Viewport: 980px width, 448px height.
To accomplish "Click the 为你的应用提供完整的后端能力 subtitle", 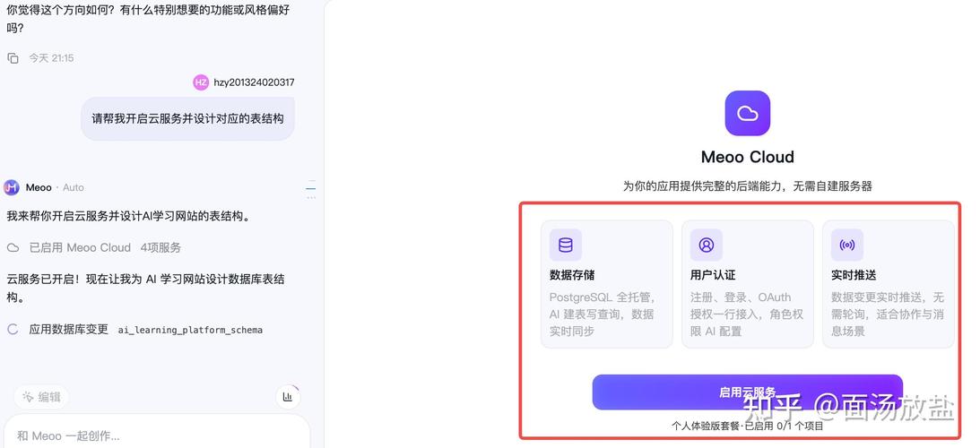I will [x=748, y=185].
